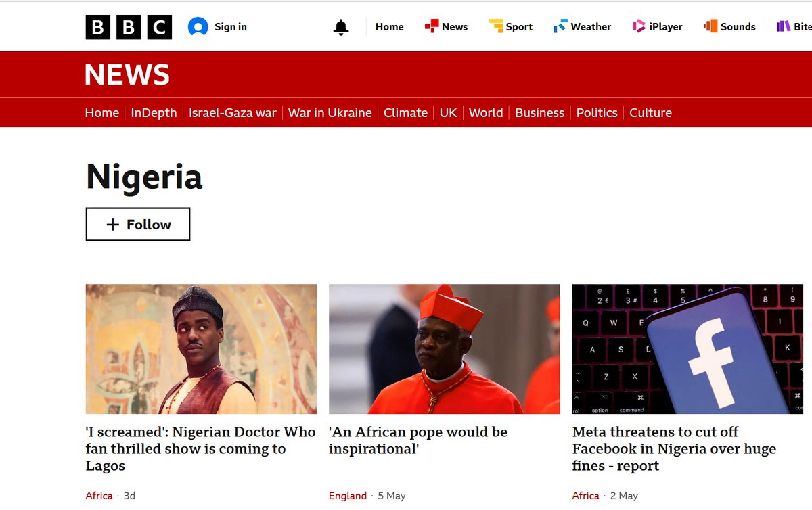Open notifications bell icon
This screenshot has height=510, width=812.
pos(341,27)
